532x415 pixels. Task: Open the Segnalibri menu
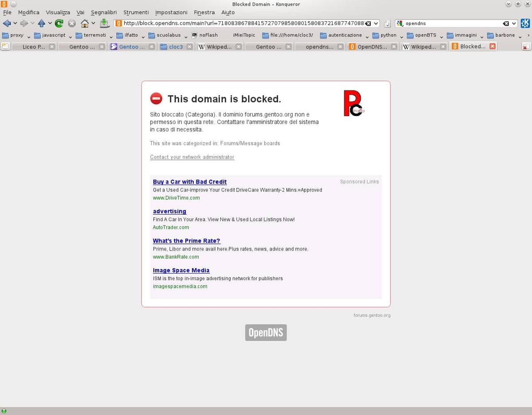tap(104, 12)
